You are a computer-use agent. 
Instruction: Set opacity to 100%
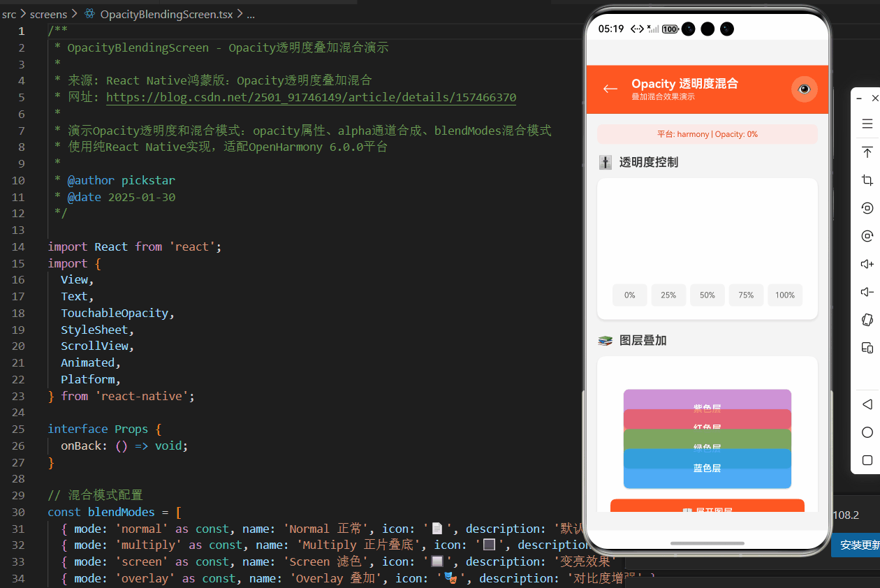tap(785, 295)
